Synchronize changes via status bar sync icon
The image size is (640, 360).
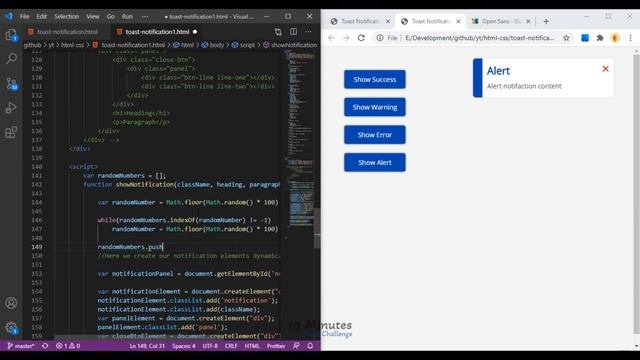tap(45, 346)
